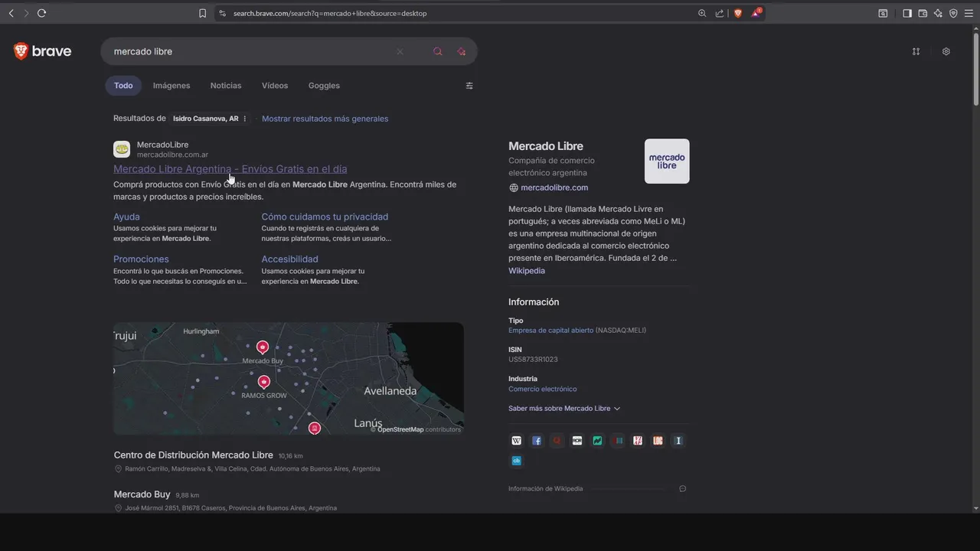Select the Todo tab
Viewport: 980px width, 551px height.
click(123, 86)
